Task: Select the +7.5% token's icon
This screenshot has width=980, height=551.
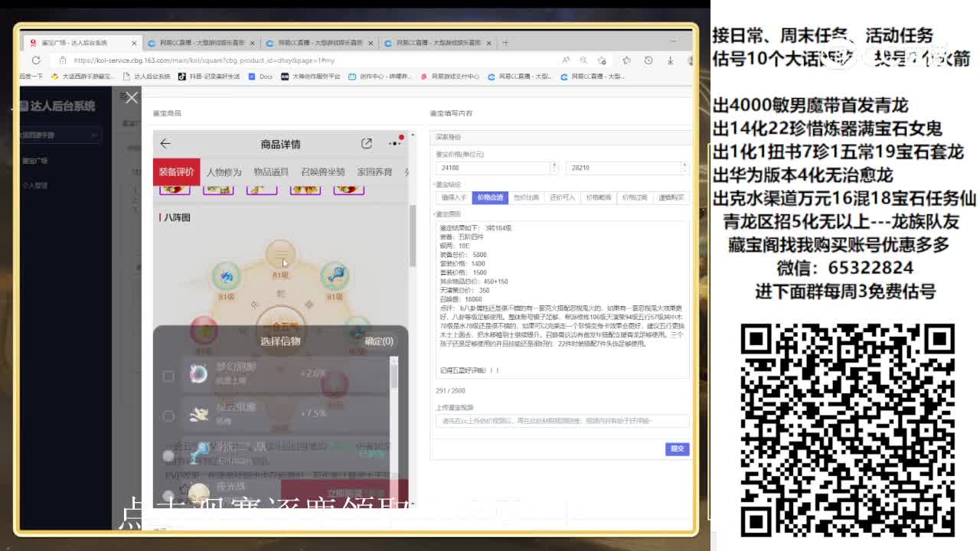Action: tap(198, 414)
